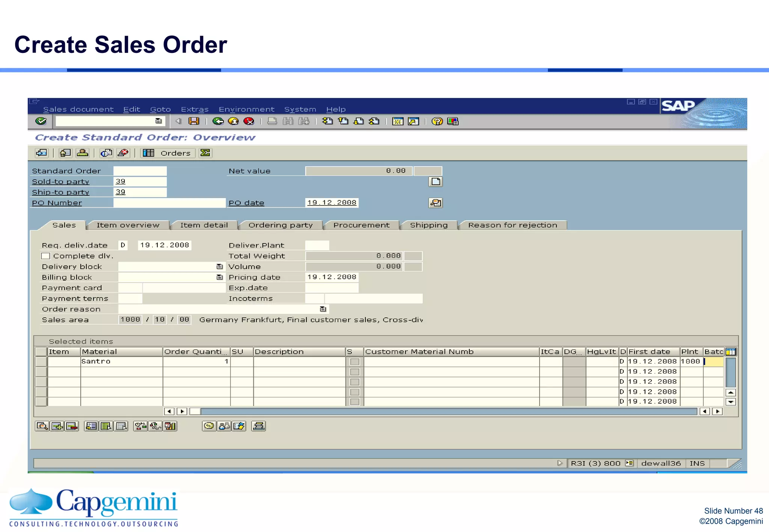Click the header output preview icon
Viewport: 769px width, 532px height.
pyautogui.click(x=65, y=153)
